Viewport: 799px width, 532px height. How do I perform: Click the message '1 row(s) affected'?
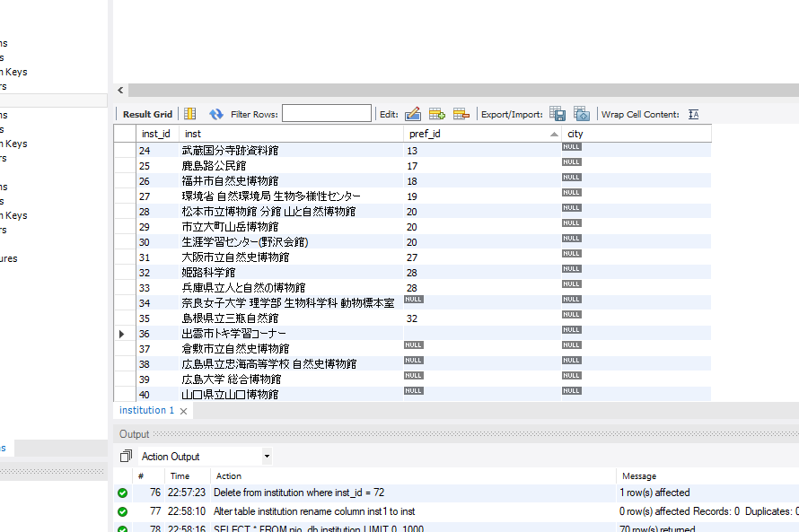[654, 493]
